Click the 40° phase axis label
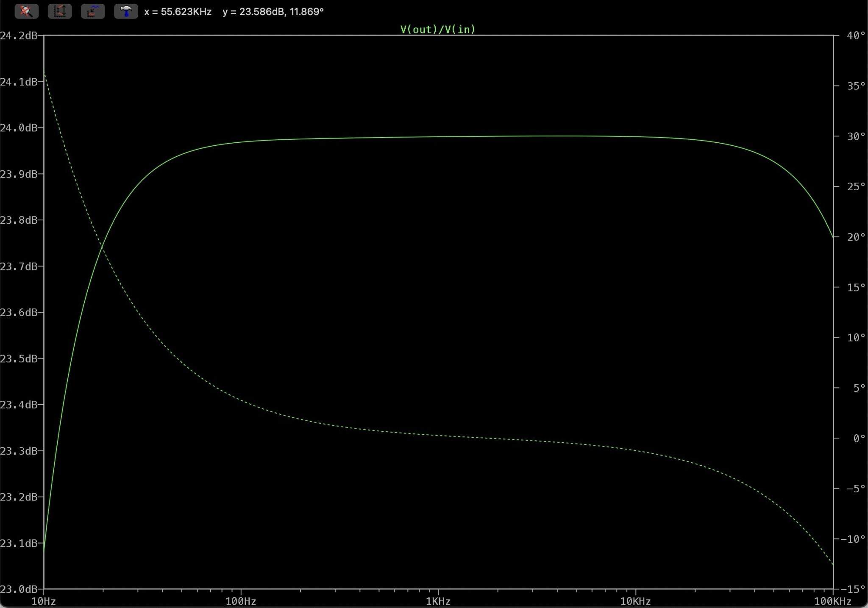868x608 pixels. (x=856, y=36)
